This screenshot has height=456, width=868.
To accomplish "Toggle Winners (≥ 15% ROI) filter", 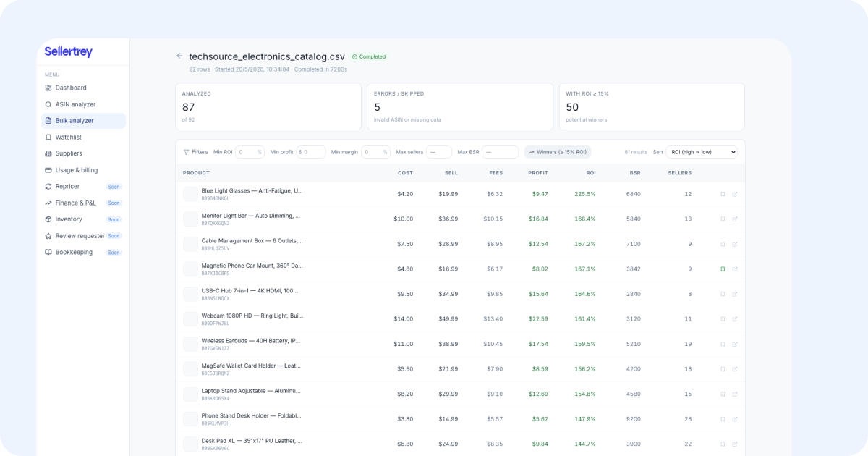I will pos(558,152).
